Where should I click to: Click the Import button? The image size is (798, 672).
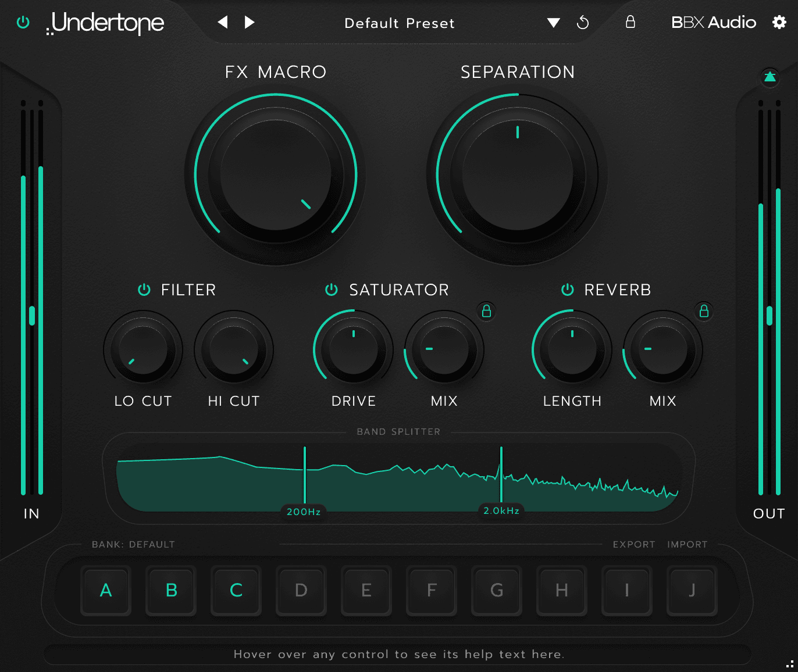[687, 544]
